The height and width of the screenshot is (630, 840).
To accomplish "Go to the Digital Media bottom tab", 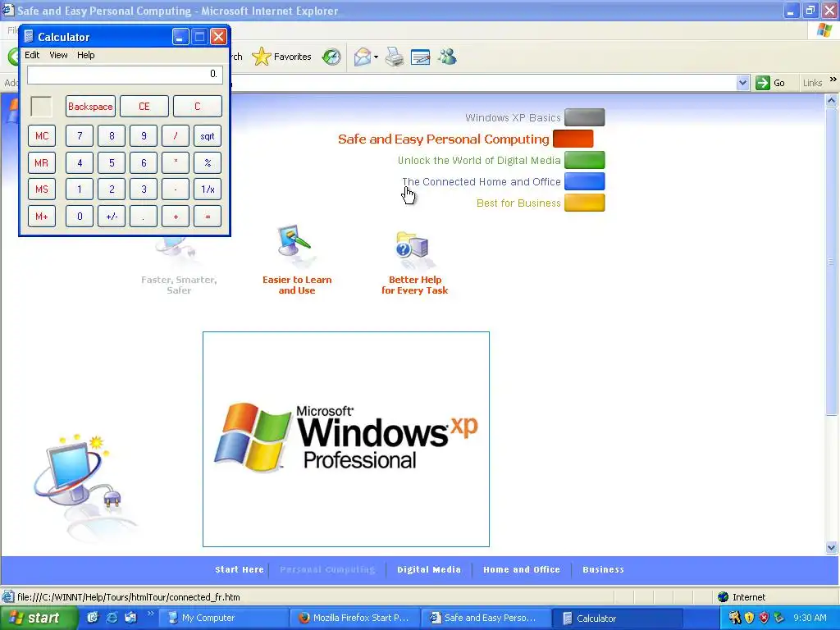I will 429,569.
